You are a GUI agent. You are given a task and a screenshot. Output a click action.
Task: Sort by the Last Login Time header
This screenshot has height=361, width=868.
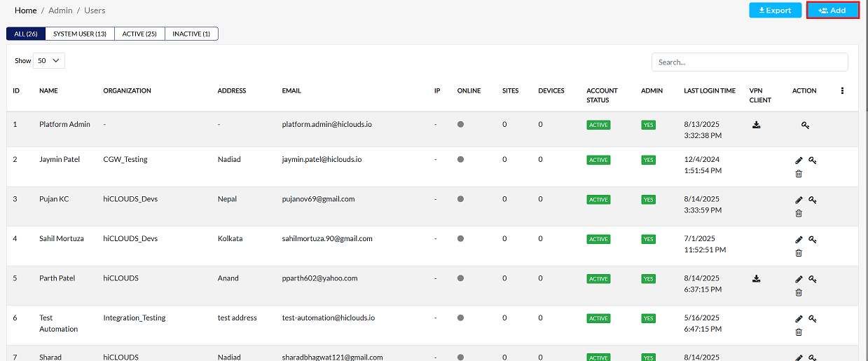[x=710, y=90]
